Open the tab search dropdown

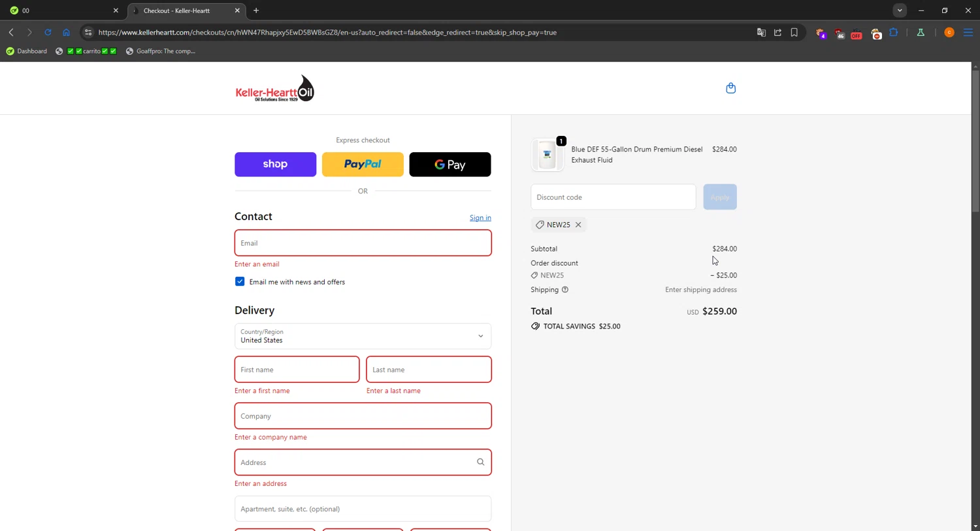coord(900,10)
